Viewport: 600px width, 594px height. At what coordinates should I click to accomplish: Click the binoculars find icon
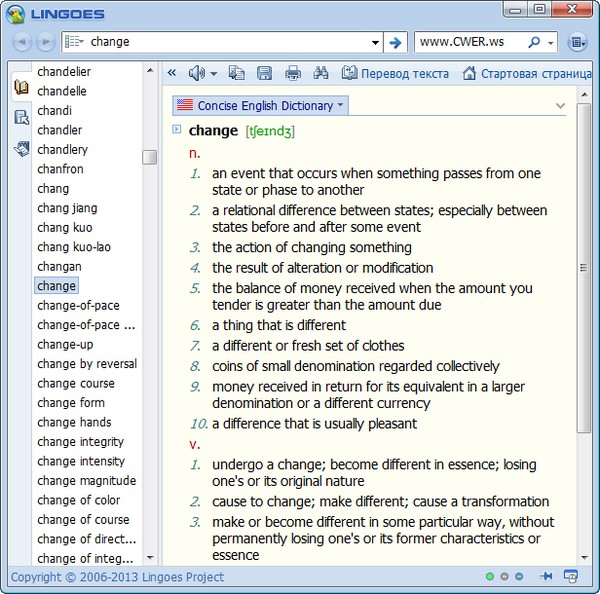click(321, 73)
